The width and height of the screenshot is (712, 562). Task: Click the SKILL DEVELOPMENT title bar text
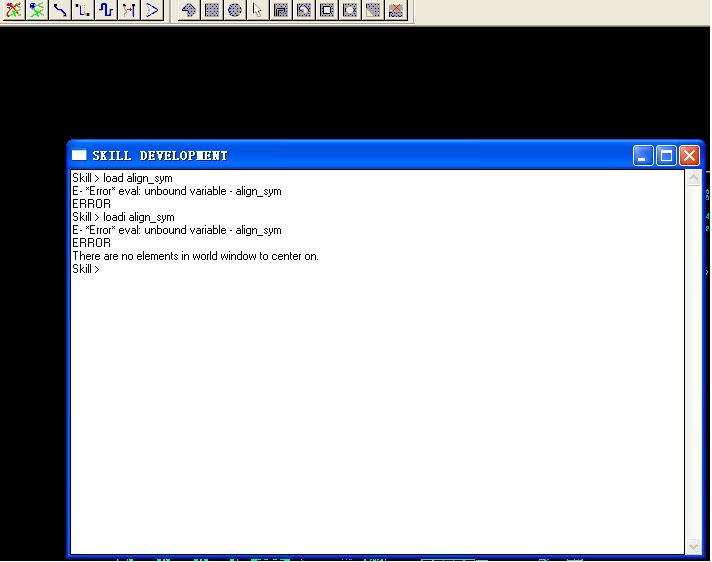[160, 156]
